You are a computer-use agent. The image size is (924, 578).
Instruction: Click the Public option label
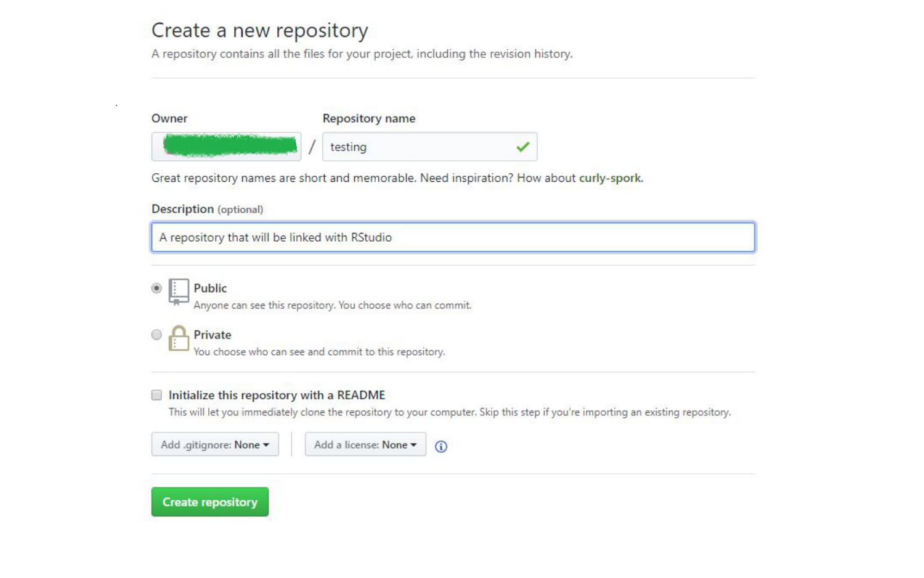210,288
